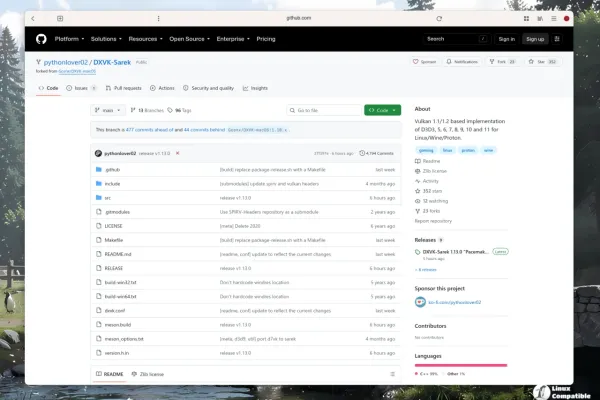This screenshot has width=600, height=400.
Task: Click the Notifications button
Action: (462, 62)
